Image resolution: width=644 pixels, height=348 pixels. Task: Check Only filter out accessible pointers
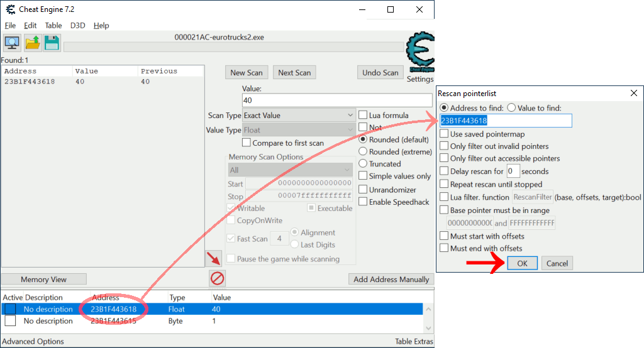coord(444,158)
